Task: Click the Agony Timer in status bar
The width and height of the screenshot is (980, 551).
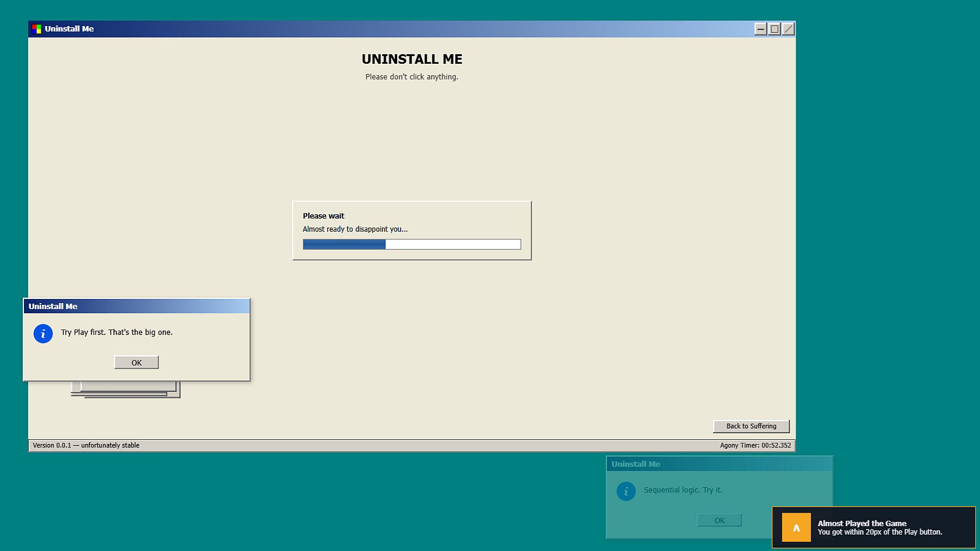Action: (755, 445)
